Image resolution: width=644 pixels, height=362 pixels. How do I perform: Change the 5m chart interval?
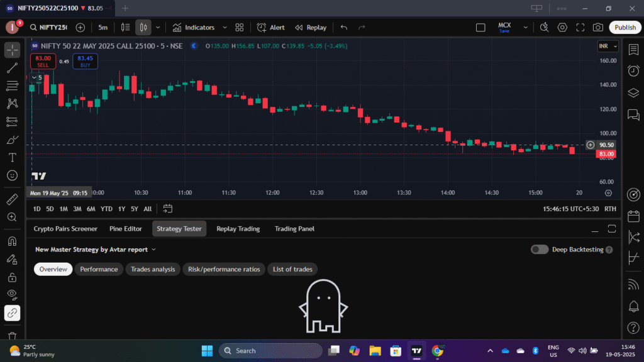pyautogui.click(x=103, y=28)
